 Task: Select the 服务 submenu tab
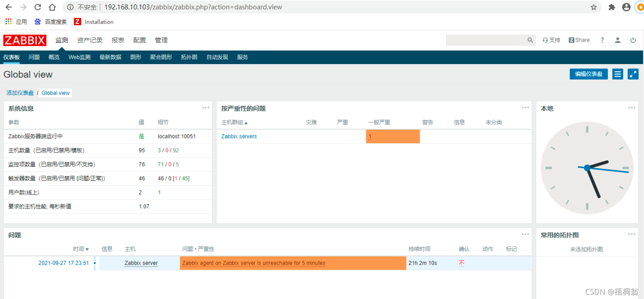point(242,57)
